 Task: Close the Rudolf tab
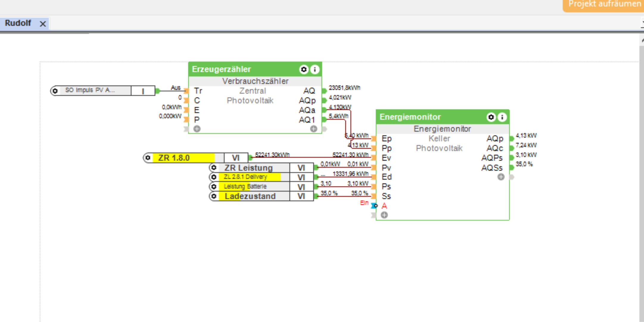point(43,24)
